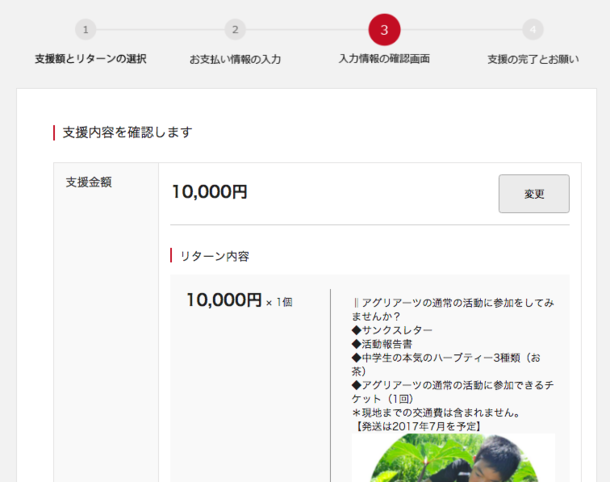Open the return photo thumbnail
The width and height of the screenshot is (610, 482).
tap(452, 458)
